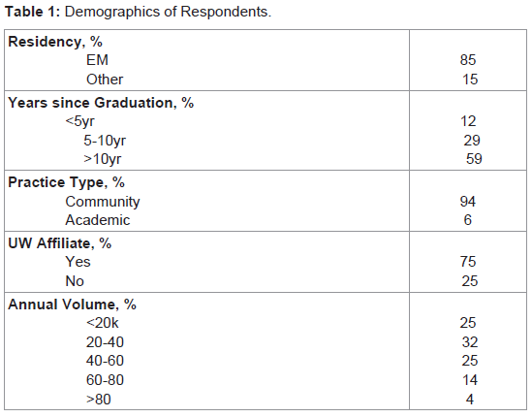
Task: Select the value 75 for Yes
Action: click(468, 262)
